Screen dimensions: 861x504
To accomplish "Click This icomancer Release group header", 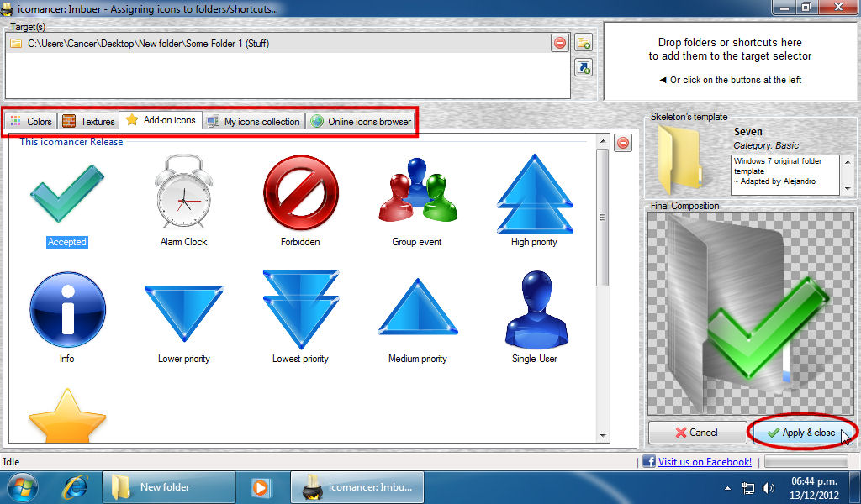I will coord(71,142).
